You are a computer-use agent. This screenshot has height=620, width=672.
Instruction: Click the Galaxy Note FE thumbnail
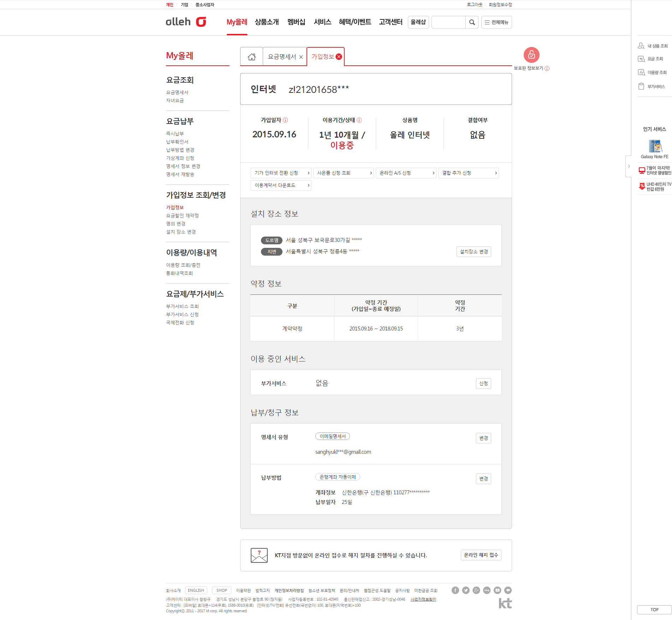coord(654,147)
